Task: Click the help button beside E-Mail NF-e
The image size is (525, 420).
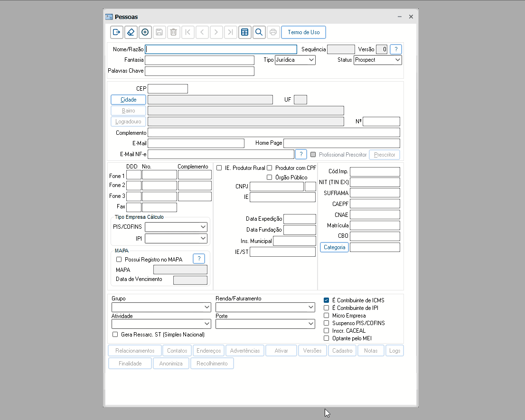Action: [x=301, y=155]
